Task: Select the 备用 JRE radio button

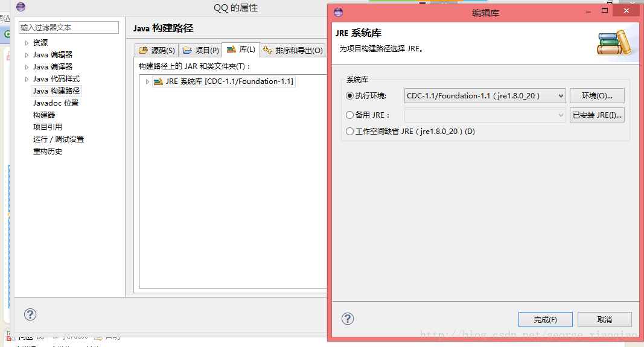Action: point(349,115)
